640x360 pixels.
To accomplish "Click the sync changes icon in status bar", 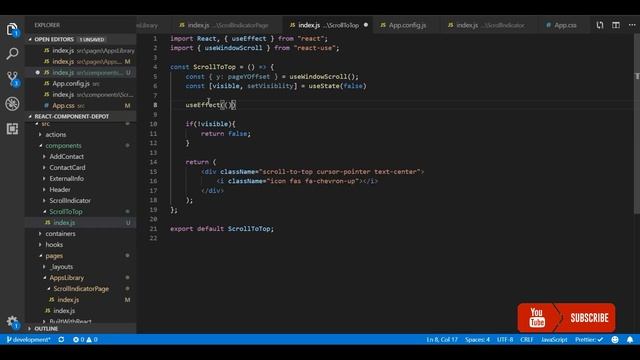I will tap(61, 340).
